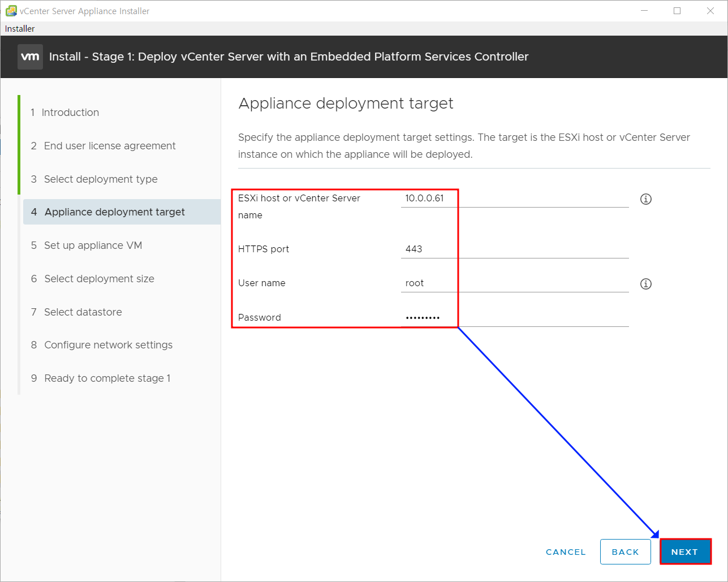Focus the User name field containing root

tap(515, 283)
